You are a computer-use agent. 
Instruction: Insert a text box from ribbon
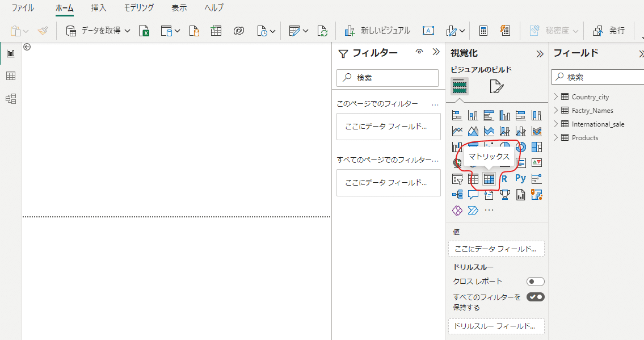pos(428,31)
